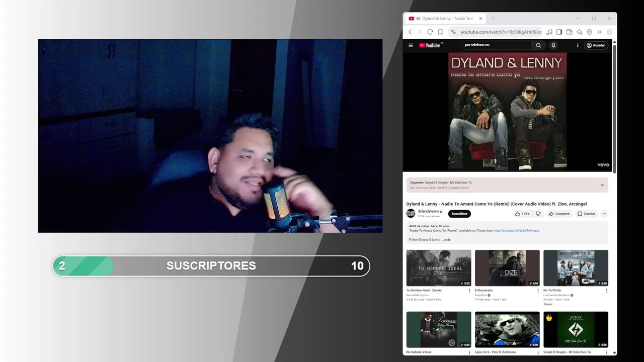Click Los Fuertes Del Norte channel name
The image size is (644, 362).
coord(556,295)
